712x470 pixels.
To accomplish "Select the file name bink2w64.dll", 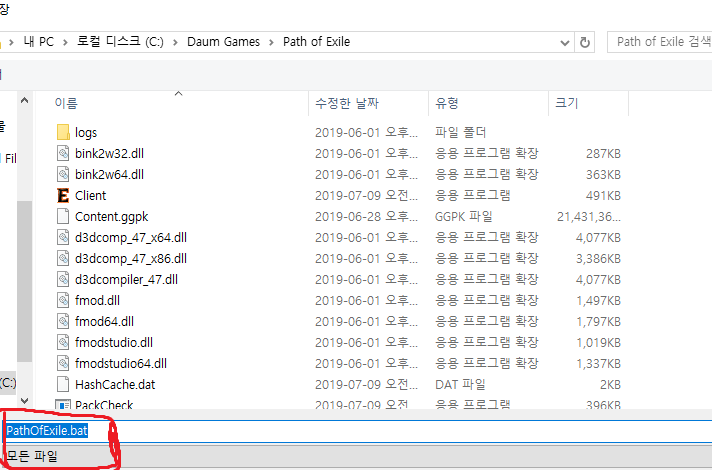I will pyautogui.click(x=109, y=174).
